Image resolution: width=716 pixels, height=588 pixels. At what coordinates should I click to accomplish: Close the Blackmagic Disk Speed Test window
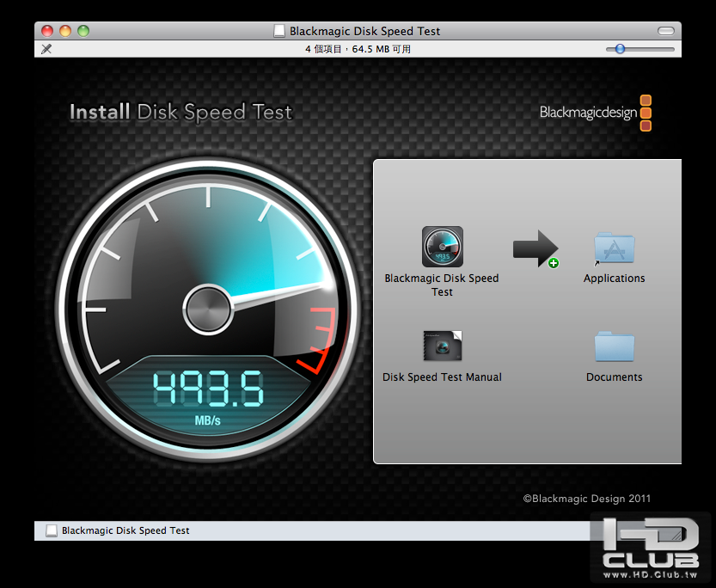click(x=47, y=31)
